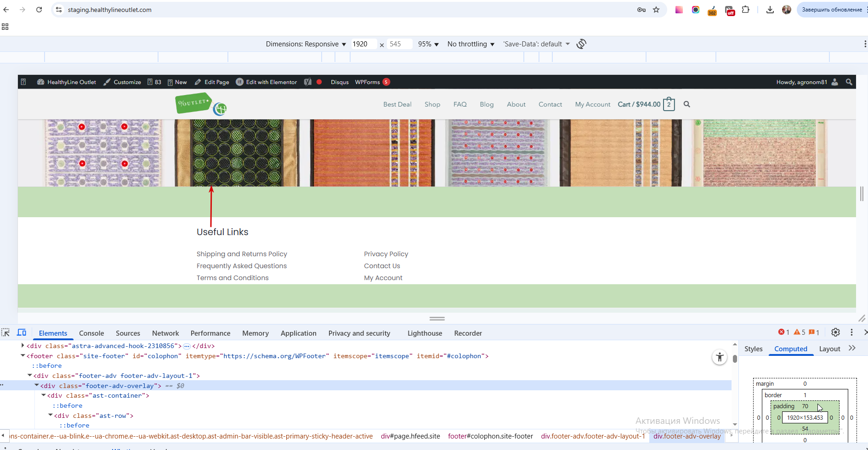Screen dimensions: 868x450
Task: Click the issues count flag in DevTools
Action: point(814,332)
